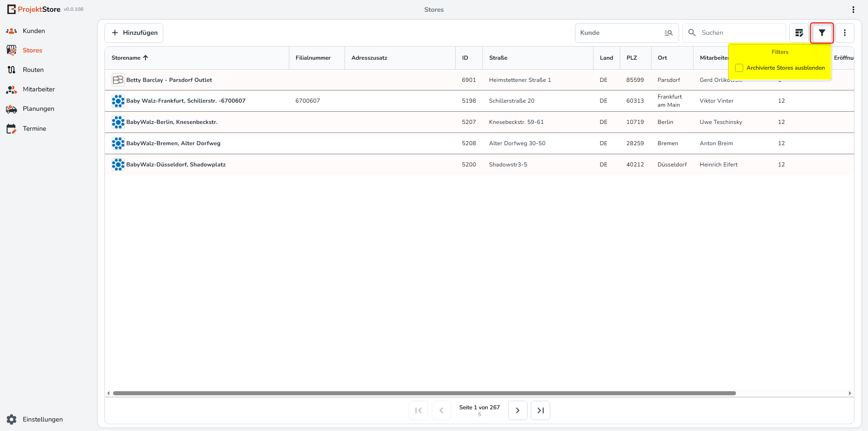Open the Kunde lookup search icon
The height and width of the screenshot is (431, 868).
[668, 33]
